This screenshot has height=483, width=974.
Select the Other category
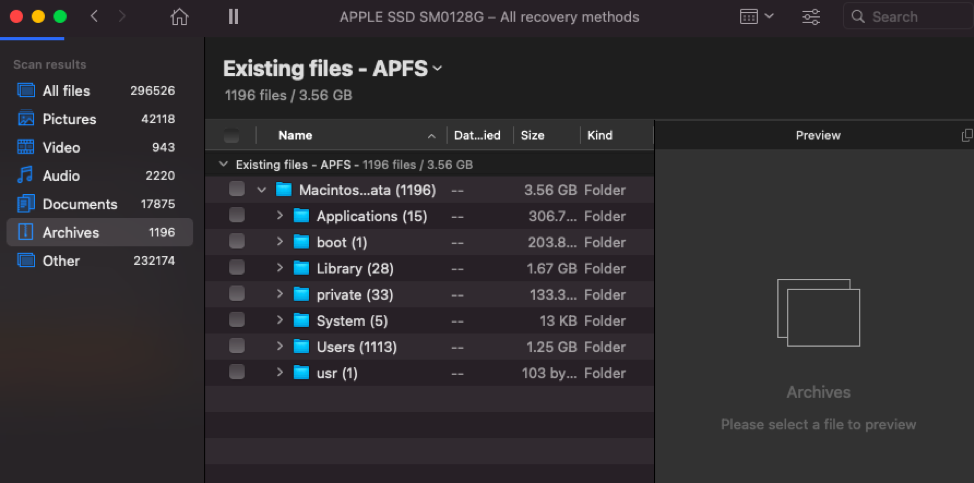99,261
